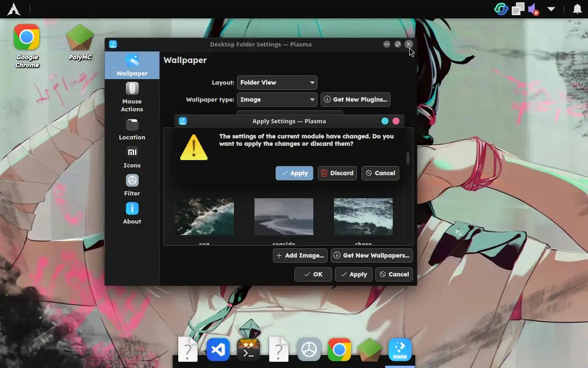Click the Plasma icon in Desktop Folder Settings titlebar
The image size is (588, 368).
point(113,44)
